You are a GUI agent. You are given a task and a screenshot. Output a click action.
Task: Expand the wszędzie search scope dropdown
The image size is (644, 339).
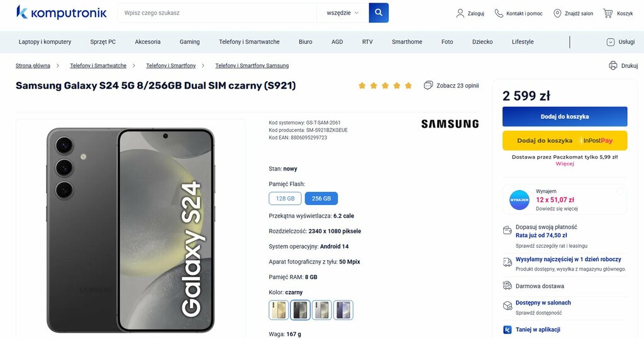tap(343, 13)
